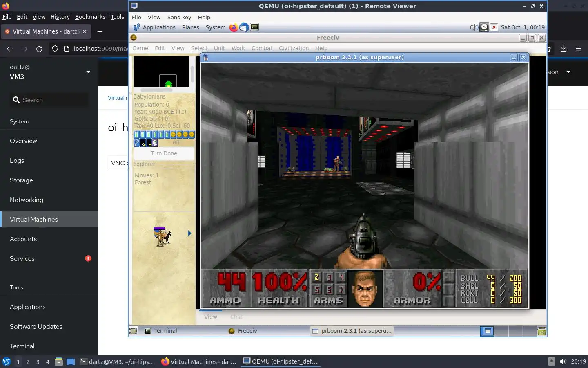Reload the Firefox page
This screenshot has width=588, height=368.
39,49
